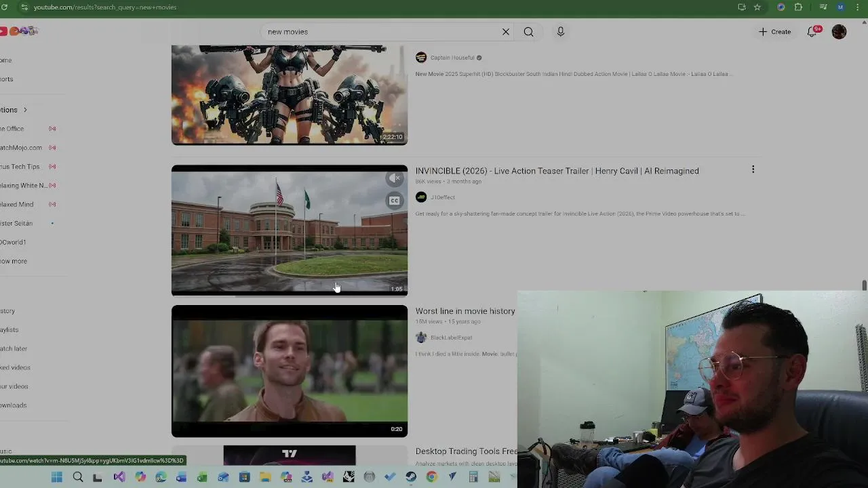The image size is (868, 488).
Task: Bookmark this page with the star icon
Action: click(757, 7)
